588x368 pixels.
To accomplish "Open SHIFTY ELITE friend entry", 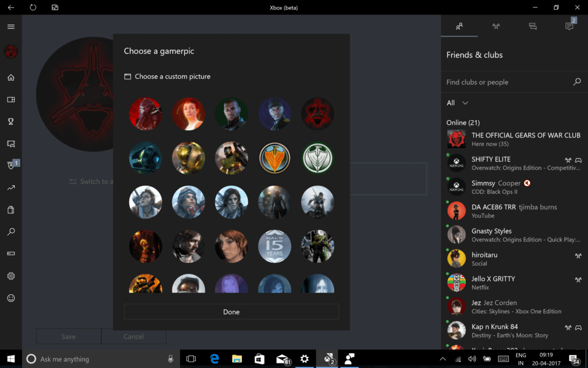I will pyautogui.click(x=514, y=163).
